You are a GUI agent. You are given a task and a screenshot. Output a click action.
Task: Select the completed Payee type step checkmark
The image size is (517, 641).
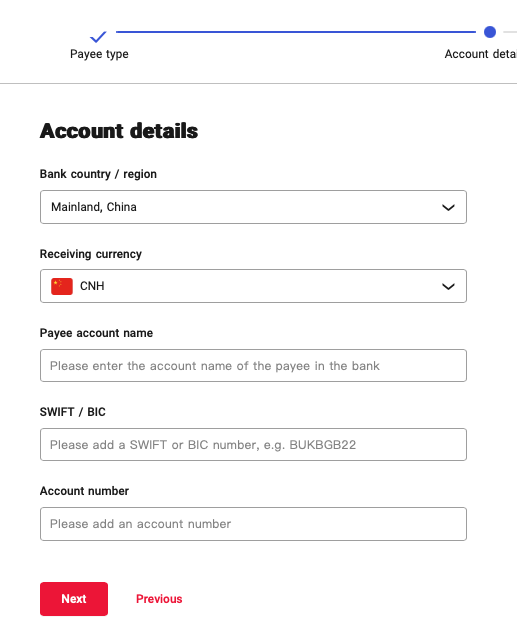(98, 37)
